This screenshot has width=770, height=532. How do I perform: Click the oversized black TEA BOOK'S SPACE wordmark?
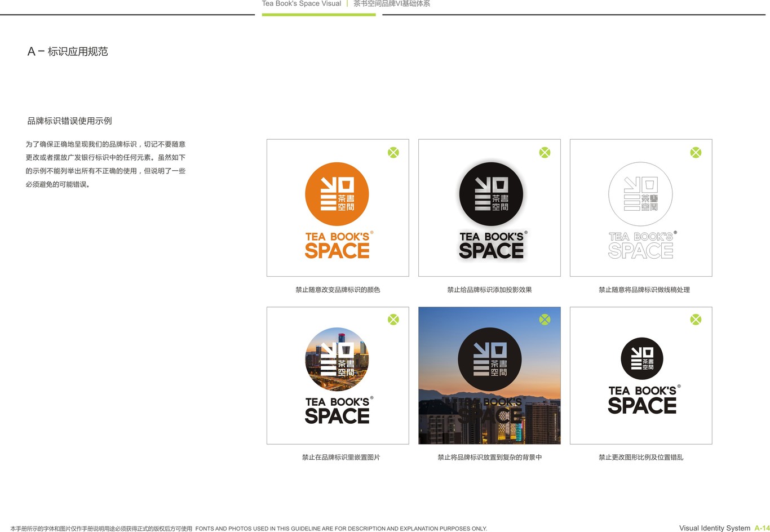(x=644, y=399)
